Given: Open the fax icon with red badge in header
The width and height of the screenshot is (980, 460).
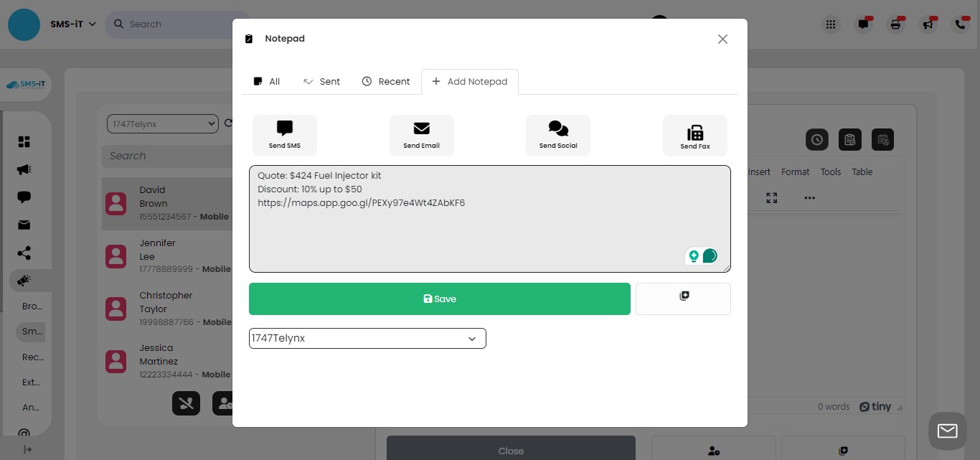Looking at the screenshot, I should pos(895,24).
